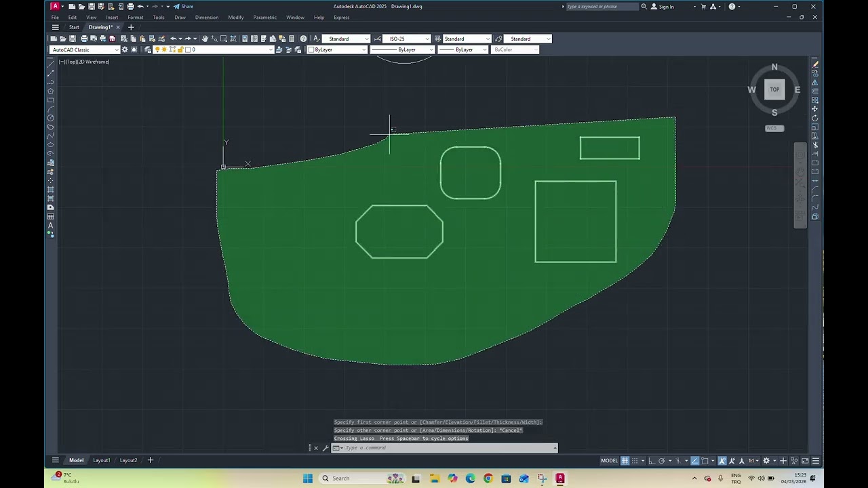Click the Help question mark icon
Screen dimensions: 868x488
pyautogui.click(x=303, y=39)
